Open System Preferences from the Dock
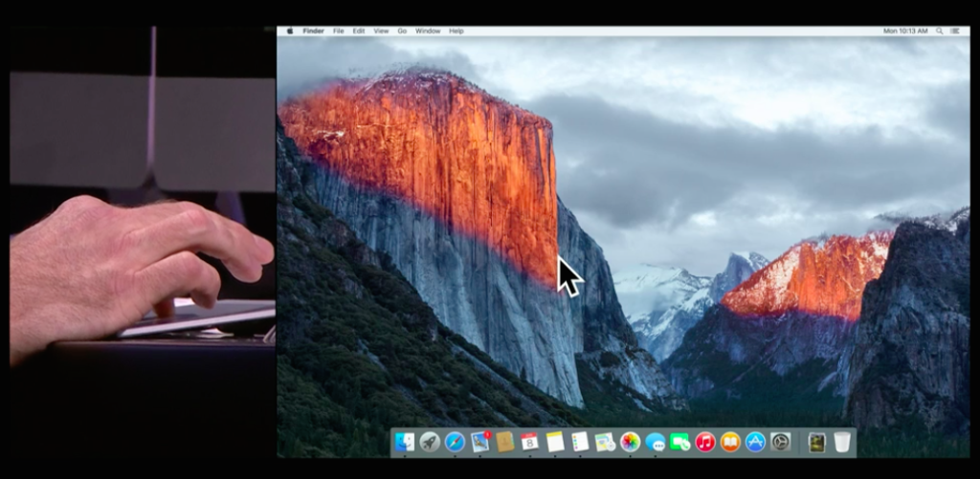Viewport: 980px width, 479px height. (781, 442)
